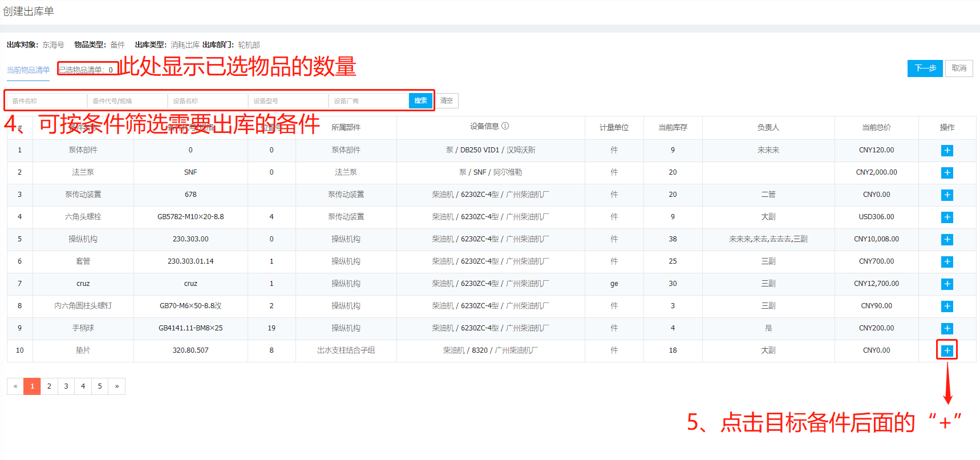Click the 当前总价 column header
The width and height of the screenshot is (980, 460).
click(x=876, y=127)
